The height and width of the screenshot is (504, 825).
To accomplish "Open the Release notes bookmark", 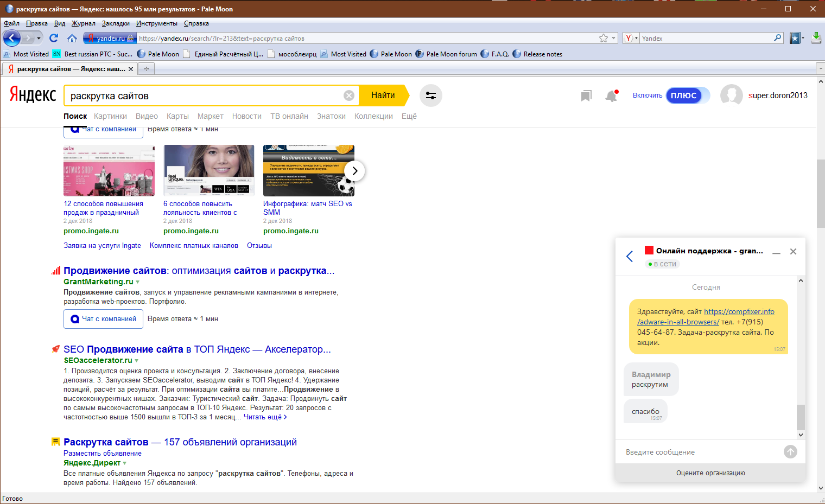I will coord(537,54).
